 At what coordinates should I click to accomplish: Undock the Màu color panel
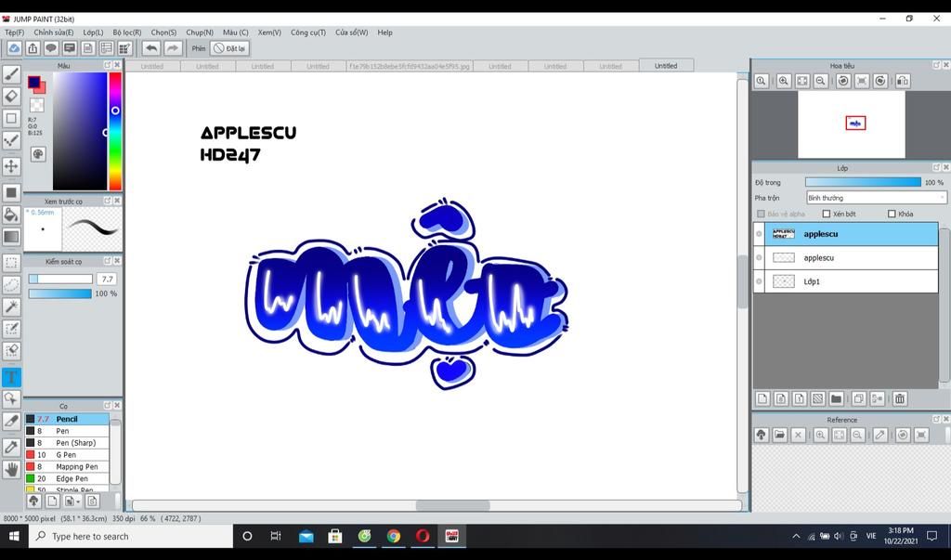[108, 65]
